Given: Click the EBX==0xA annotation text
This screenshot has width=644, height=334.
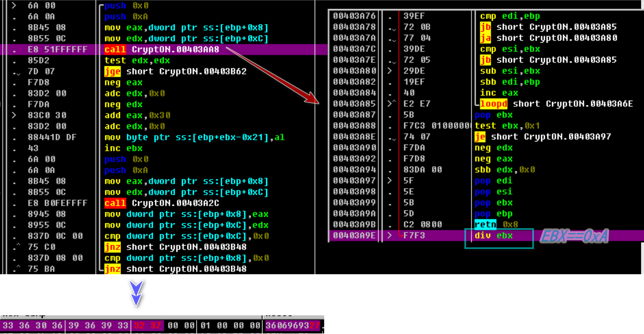Looking at the screenshot, I should [x=574, y=236].
